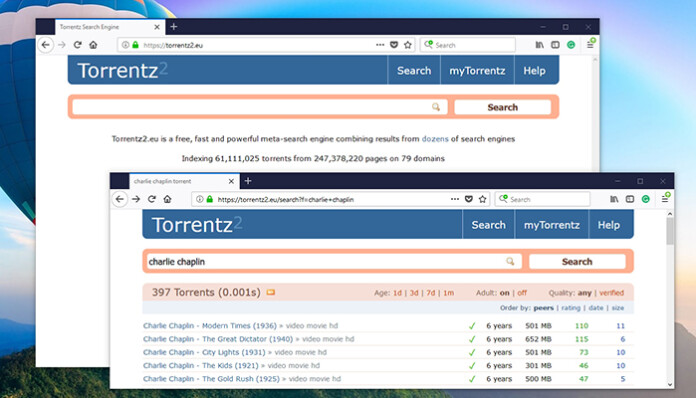
Task: Open Charlie Chaplin - Modern Times (1936) link
Action: tap(210, 326)
